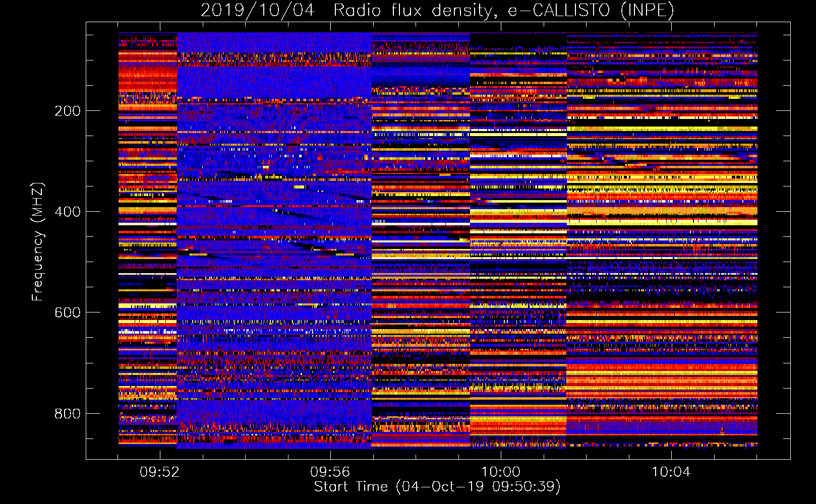Screen dimensions: 816x504
Task: Select the Frequency (MHZ) axis label
Action: (38, 241)
